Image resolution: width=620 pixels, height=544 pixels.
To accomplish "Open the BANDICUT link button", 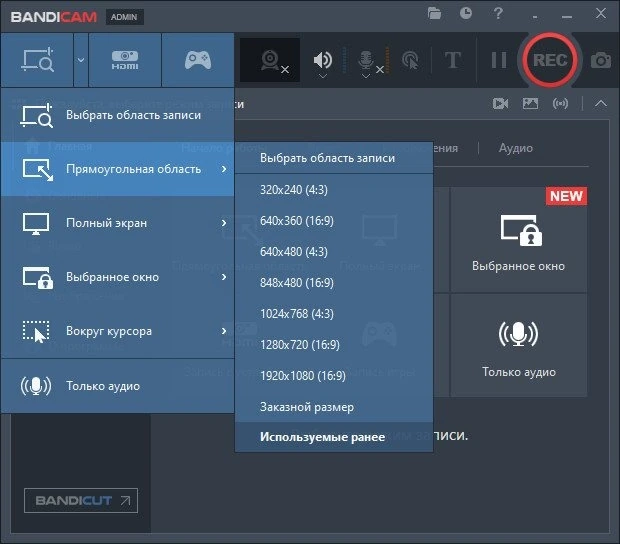I will pos(81,501).
